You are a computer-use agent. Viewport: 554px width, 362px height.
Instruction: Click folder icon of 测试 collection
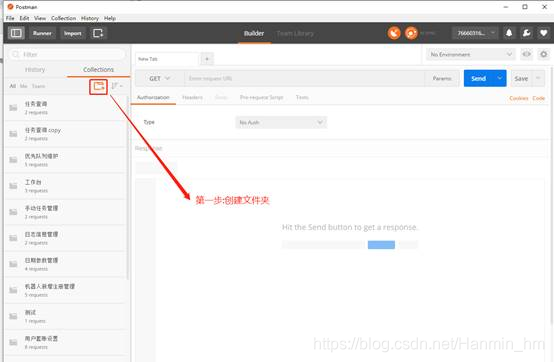pyautogui.click(x=13, y=316)
